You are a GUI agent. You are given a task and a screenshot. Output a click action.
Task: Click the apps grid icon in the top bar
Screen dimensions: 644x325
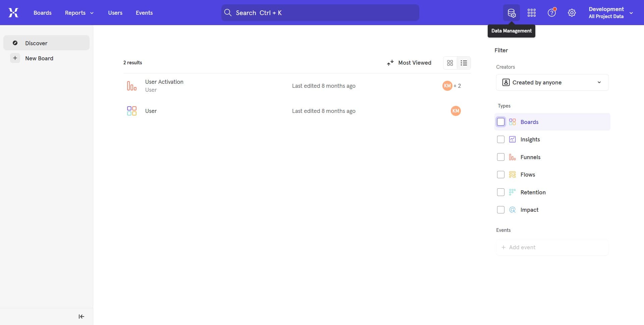point(531,12)
